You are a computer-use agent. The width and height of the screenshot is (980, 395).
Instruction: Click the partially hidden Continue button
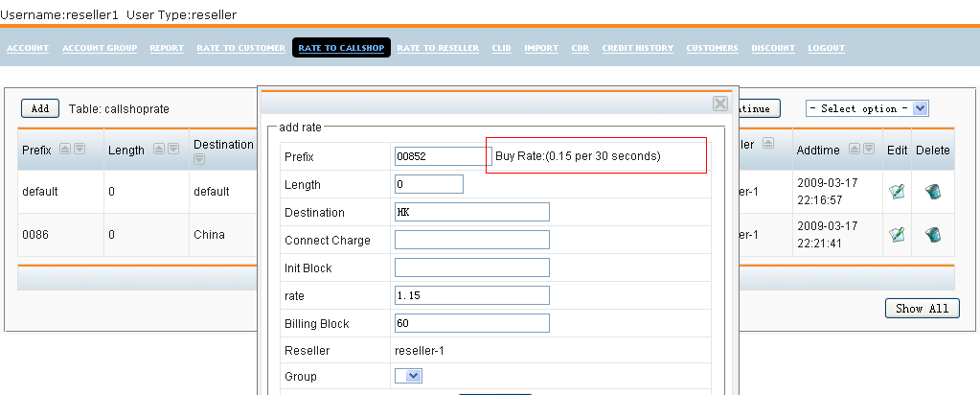760,108
